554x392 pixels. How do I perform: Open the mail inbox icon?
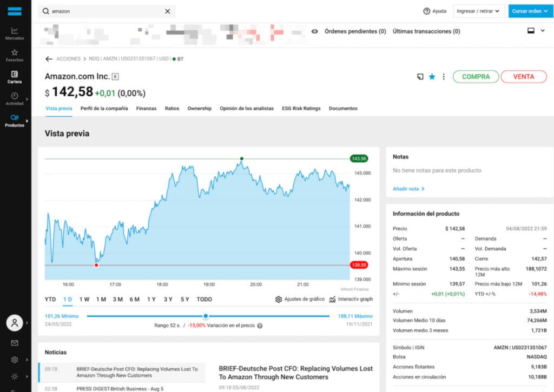(15, 343)
